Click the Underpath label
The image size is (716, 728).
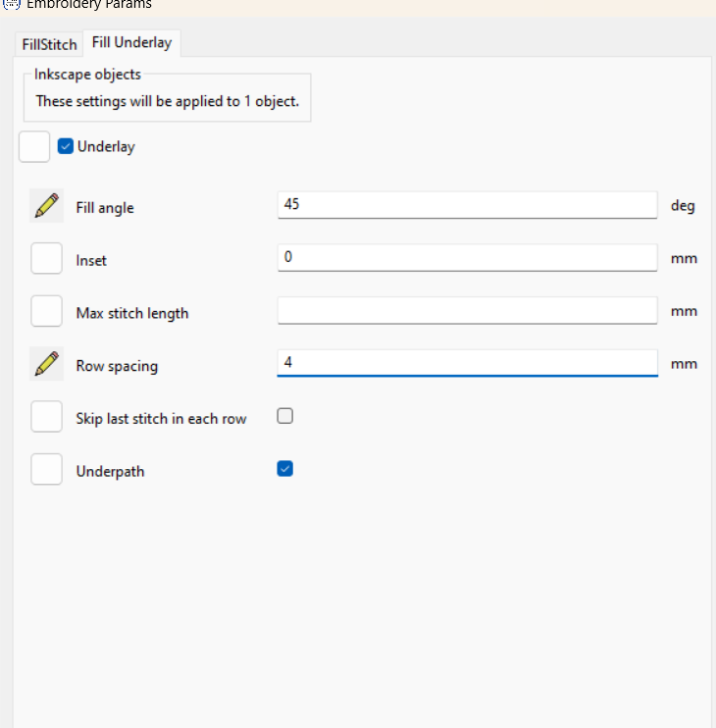coord(110,472)
